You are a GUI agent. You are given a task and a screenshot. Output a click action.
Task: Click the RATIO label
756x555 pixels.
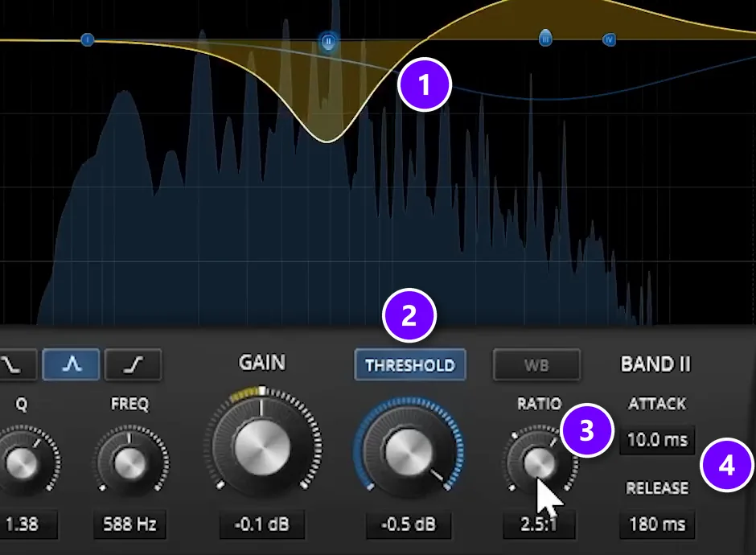(539, 404)
